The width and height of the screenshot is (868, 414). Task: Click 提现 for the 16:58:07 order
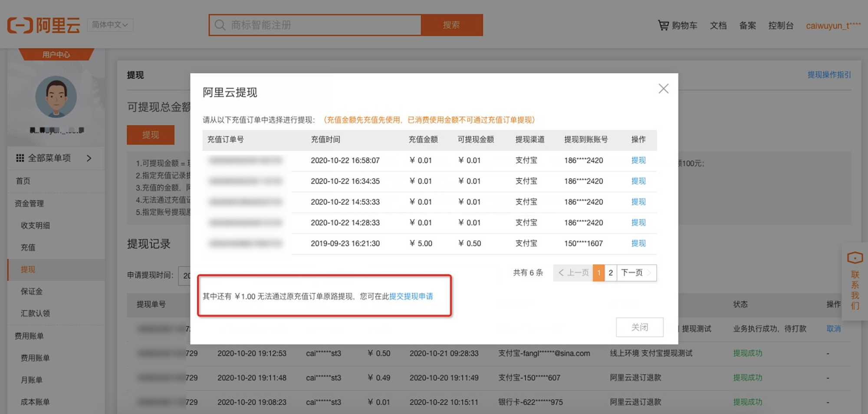click(638, 160)
